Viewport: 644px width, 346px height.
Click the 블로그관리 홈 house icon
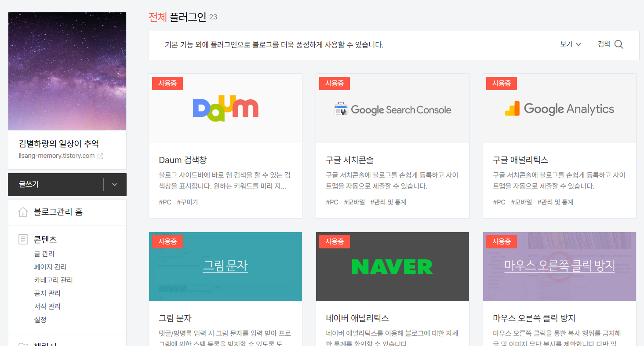23,212
